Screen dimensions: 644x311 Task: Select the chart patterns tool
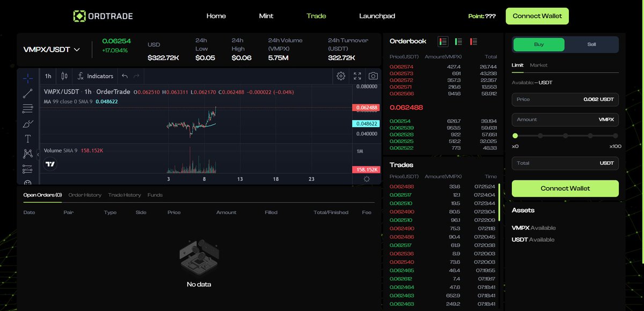(x=28, y=154)
